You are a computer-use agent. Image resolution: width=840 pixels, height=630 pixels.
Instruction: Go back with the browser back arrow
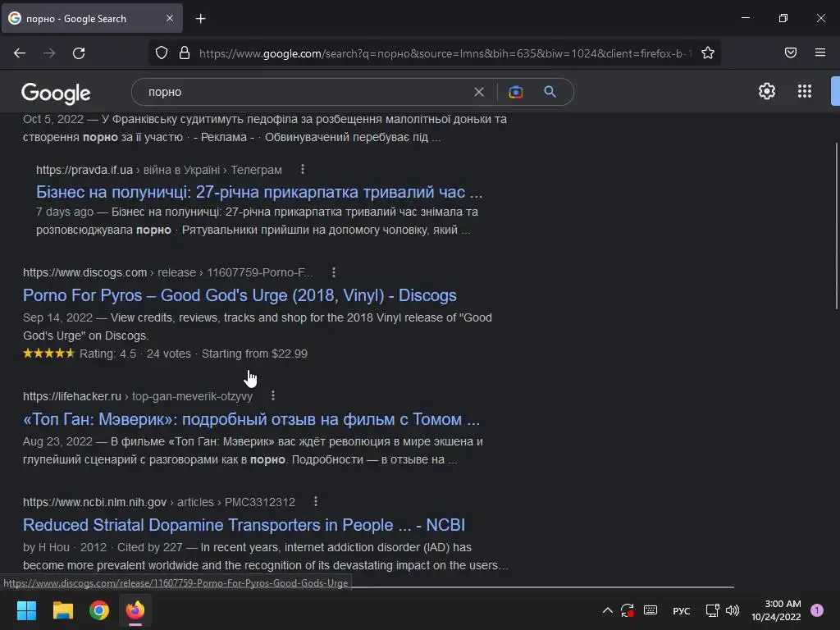tap(20, 53)
